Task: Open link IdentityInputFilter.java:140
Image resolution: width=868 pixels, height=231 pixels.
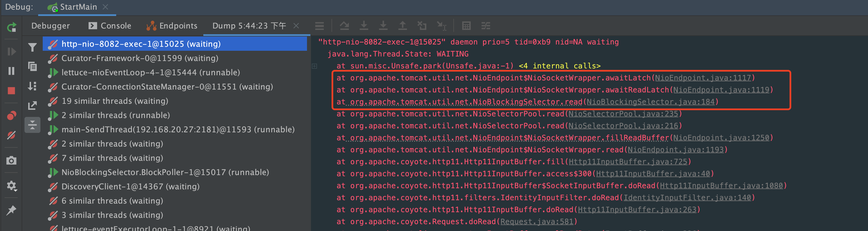Action: click(x=687, y=198)
